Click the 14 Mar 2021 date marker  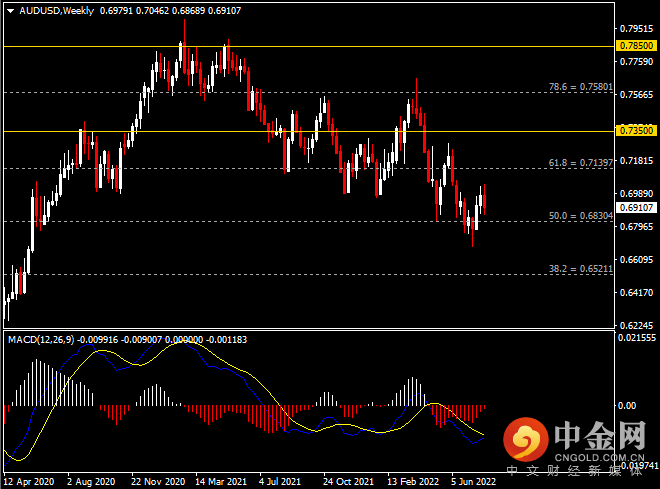point(221,481)
